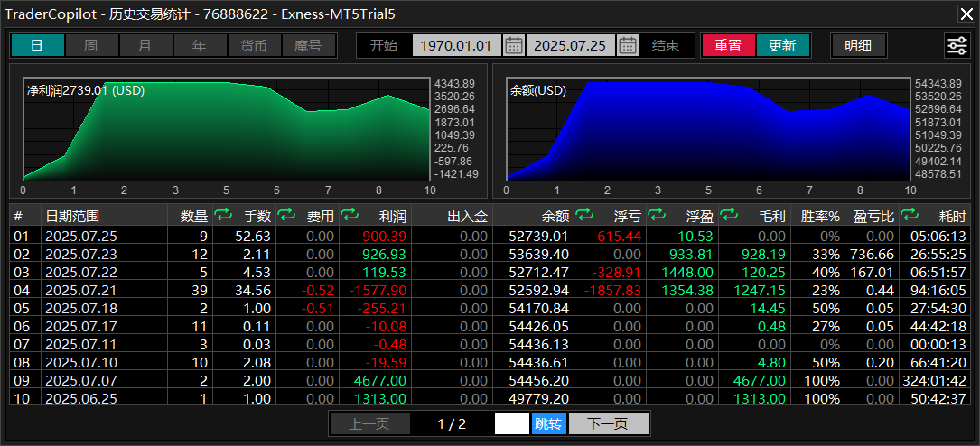Click the 上一页 previous page button
This screenshot has width=980, height=446.
click(369, 424)
